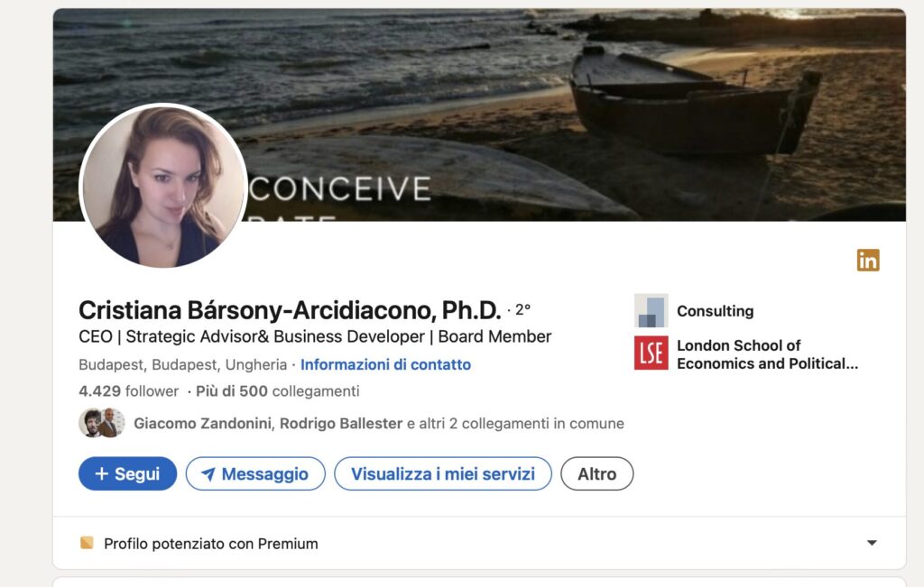Screen dimensions: 924x587
Task: Click the gold Premium icon beside Profilo potenziato
Action: 87,543
